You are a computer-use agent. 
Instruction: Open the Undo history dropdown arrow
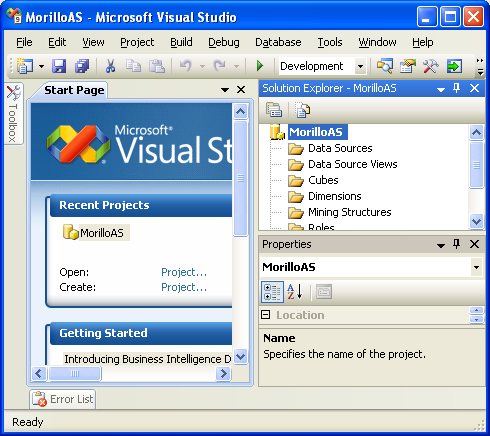(202, 66)
